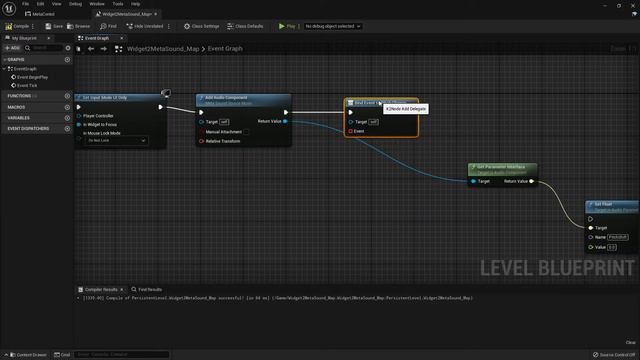
Task: Navigate back in graph history
Action: tap(91, 49)
